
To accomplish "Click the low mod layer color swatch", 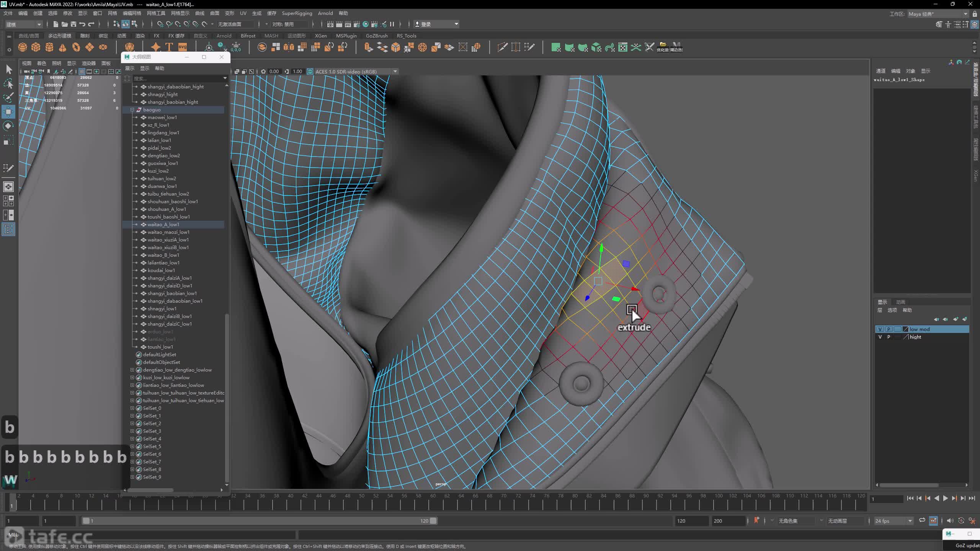I will (906, 329).
